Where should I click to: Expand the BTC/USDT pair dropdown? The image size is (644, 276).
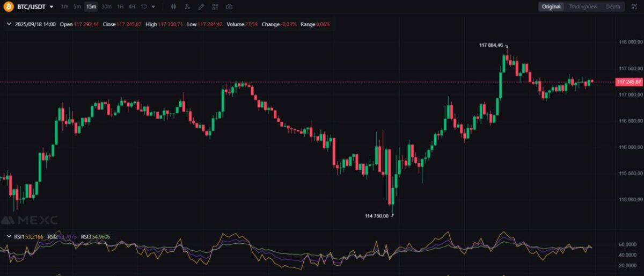(x=52, y=7)
